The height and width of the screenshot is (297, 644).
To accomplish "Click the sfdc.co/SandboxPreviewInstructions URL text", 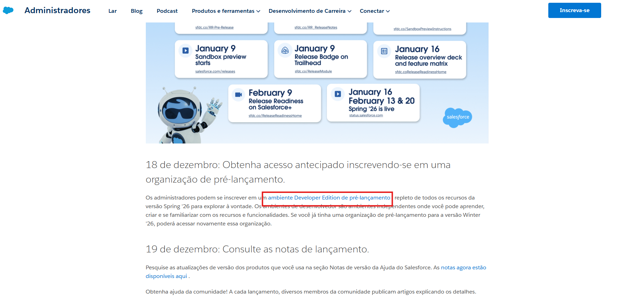I will [422, 29].
